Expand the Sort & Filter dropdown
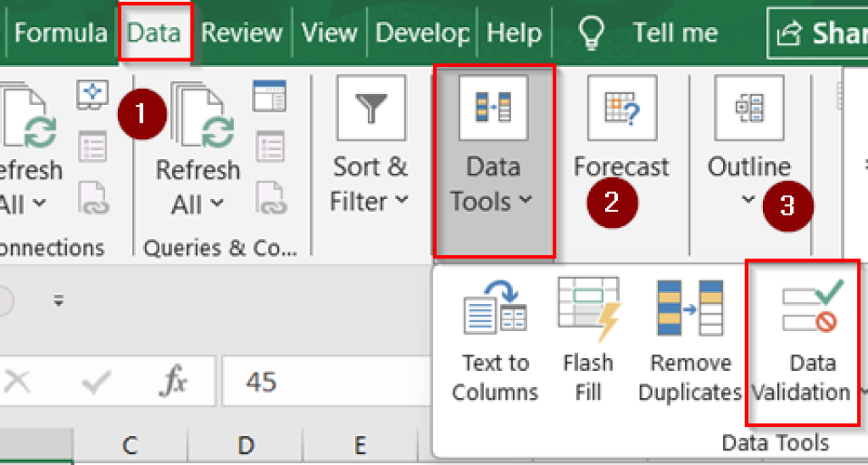Viewport: 868px width, 465px height. tap(370, 184)
